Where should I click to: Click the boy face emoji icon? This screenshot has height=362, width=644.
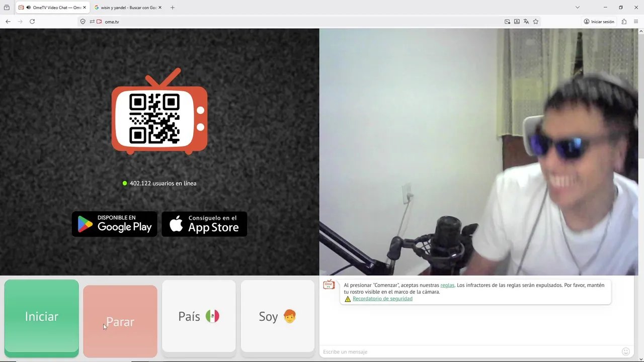[290, 316]
